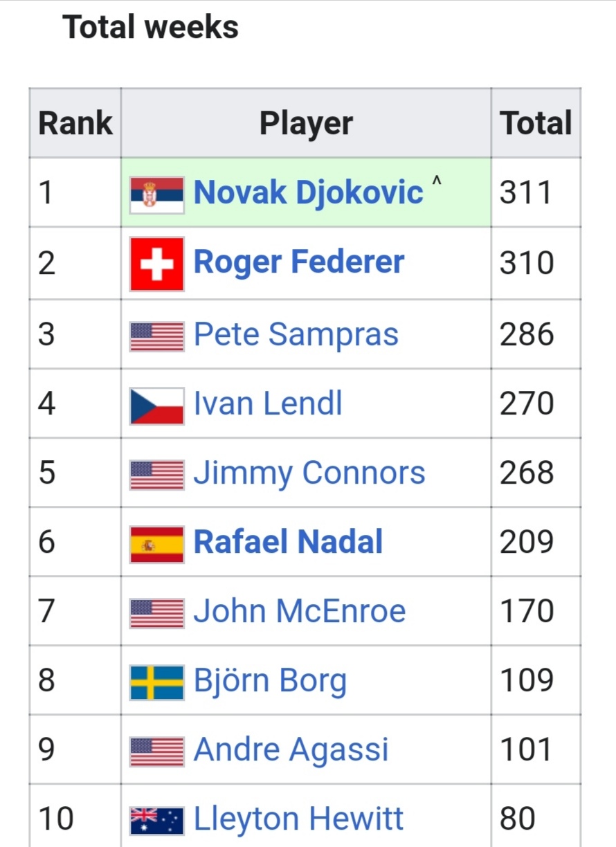
Task: Click the Czech flag beside Ivan Lendl
Action: point(157,405)
